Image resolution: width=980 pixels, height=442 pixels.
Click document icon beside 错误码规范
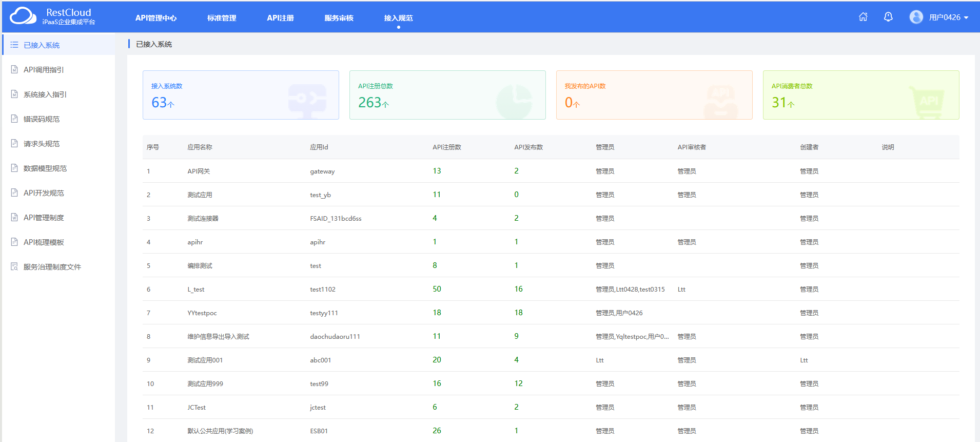(x=14, y=119)
